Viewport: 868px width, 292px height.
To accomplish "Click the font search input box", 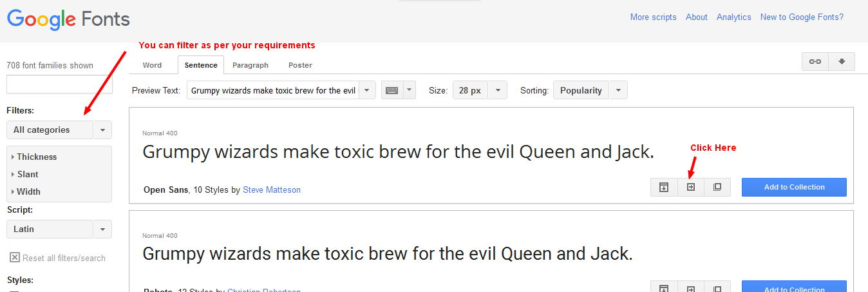I will (x=59, y=84).
